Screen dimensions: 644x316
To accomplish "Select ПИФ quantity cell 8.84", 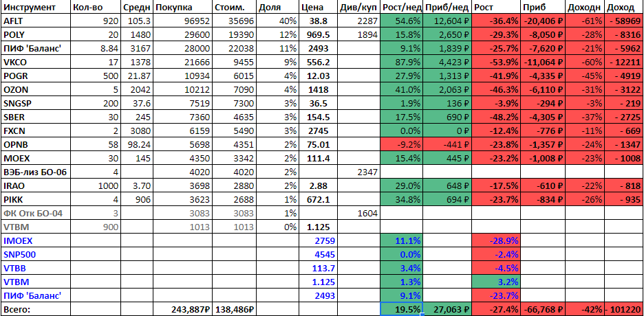I will pos(96,48).
